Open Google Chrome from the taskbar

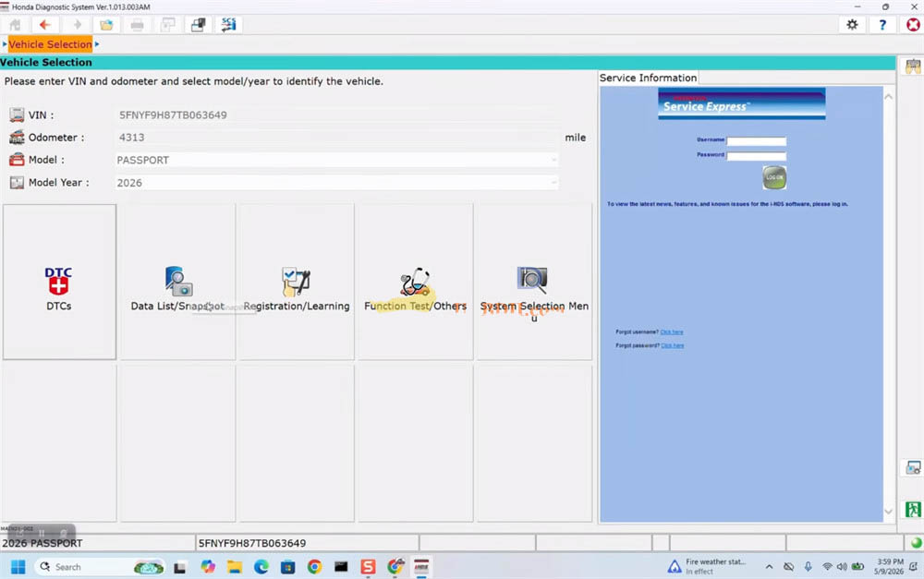click(315, 567)
